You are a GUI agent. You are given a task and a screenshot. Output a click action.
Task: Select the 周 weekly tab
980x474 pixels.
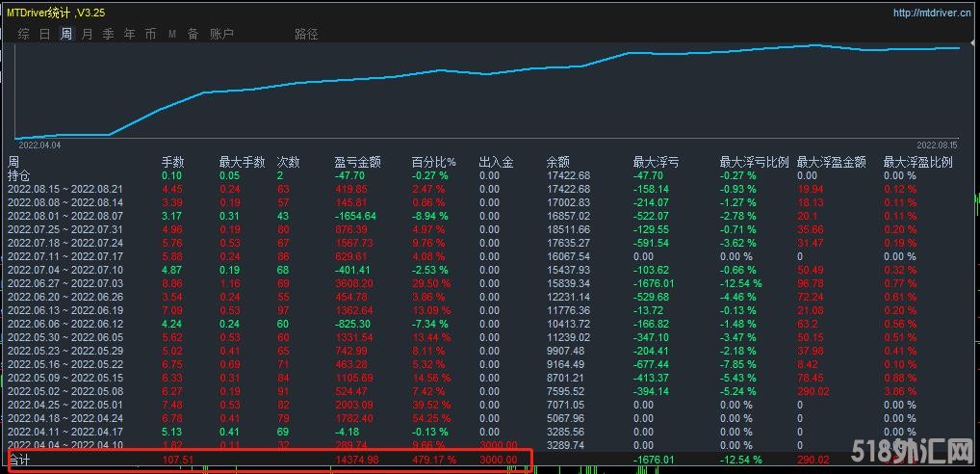[66, 34]
